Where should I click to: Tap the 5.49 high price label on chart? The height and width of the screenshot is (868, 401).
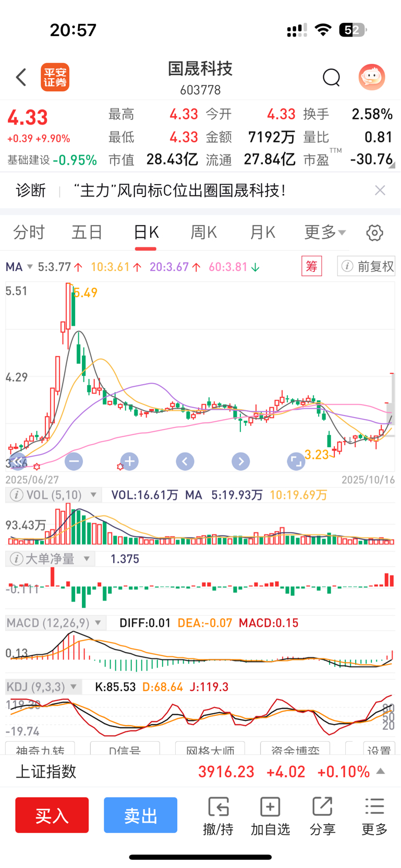tap(85, 293)
